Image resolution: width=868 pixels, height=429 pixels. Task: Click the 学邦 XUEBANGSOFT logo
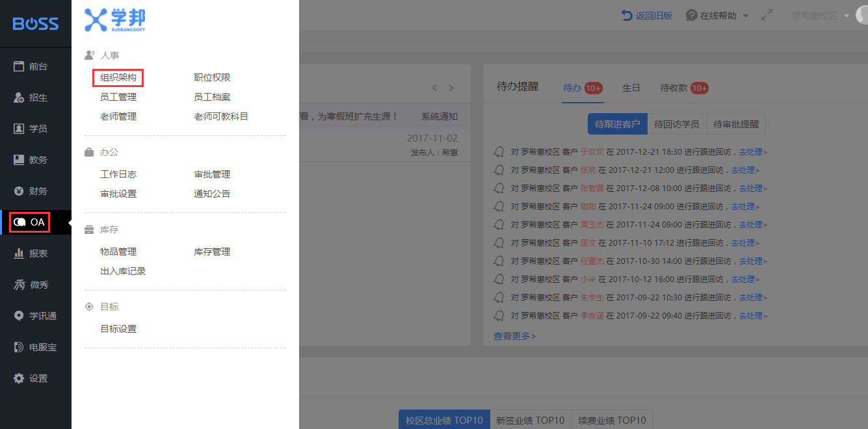coord(115,20)
